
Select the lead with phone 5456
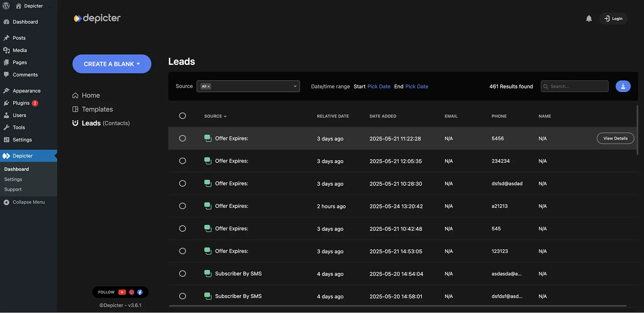[x=183, y=138]
